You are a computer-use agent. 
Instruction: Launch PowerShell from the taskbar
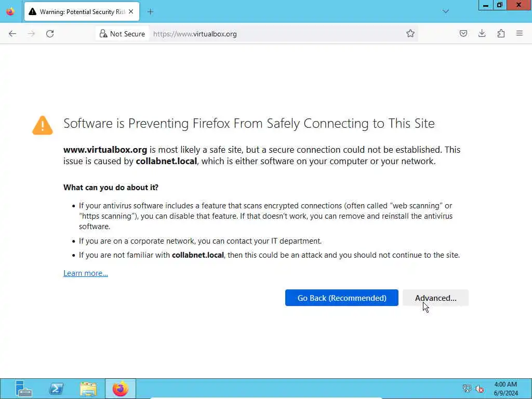click(x=56, y=389)
